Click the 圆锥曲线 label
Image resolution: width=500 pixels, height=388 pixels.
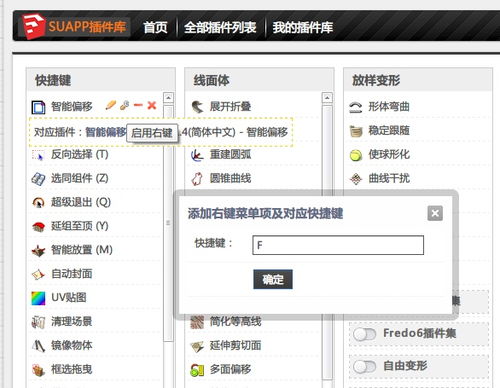point(230,179)
